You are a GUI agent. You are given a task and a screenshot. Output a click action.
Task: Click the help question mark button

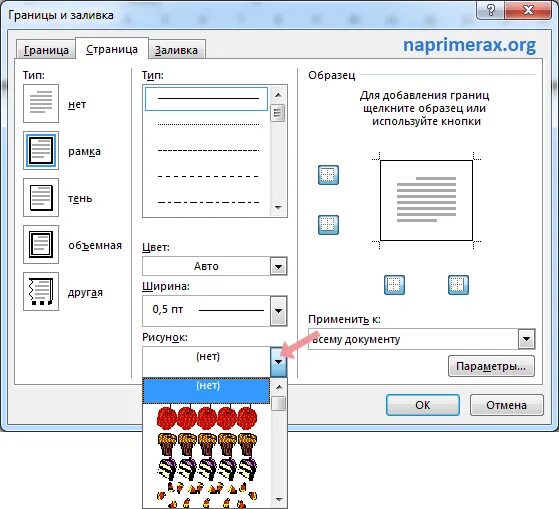click(491, 10)
